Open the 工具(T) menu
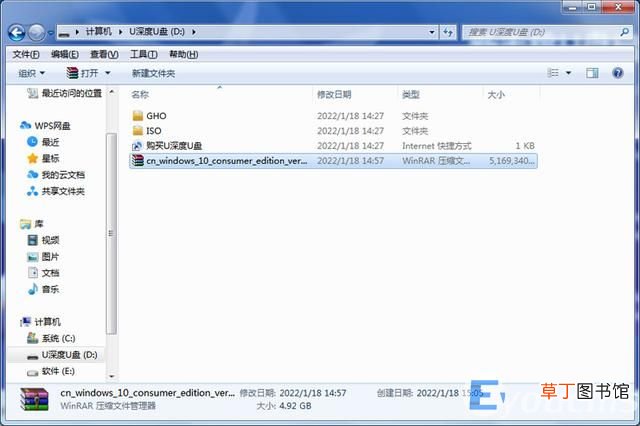 [144, 54]
